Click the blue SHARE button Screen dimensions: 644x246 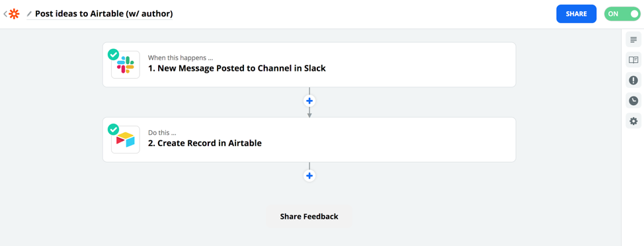click(577, 14)
